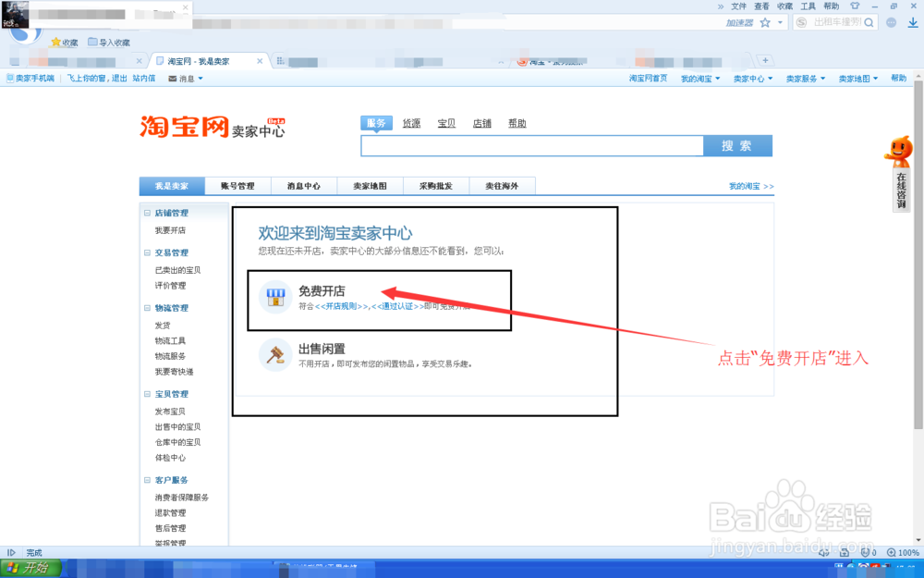The height and width of the screenshot is (578, 924).
Task: Open the 卖家服务 dropdown menu
Action: pyautogui.click(x=803, y=78)
